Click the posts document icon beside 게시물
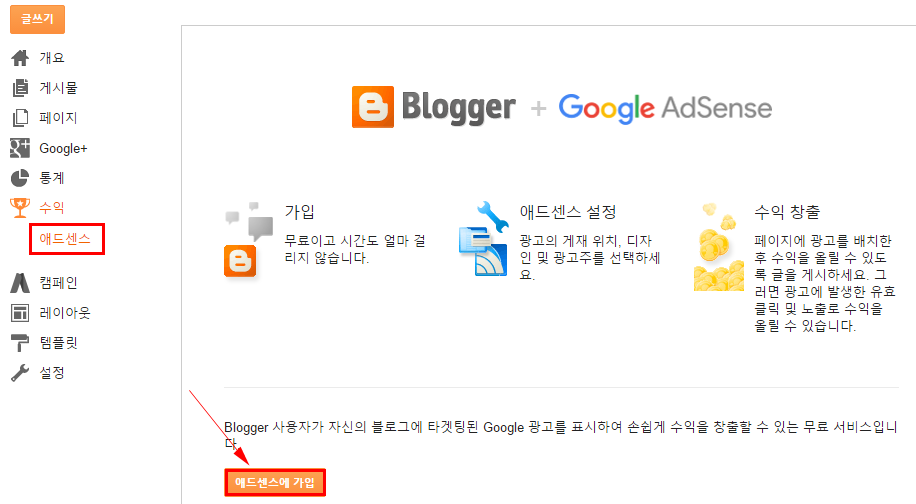The image size is (916, 504). click(x=20, y=88)
